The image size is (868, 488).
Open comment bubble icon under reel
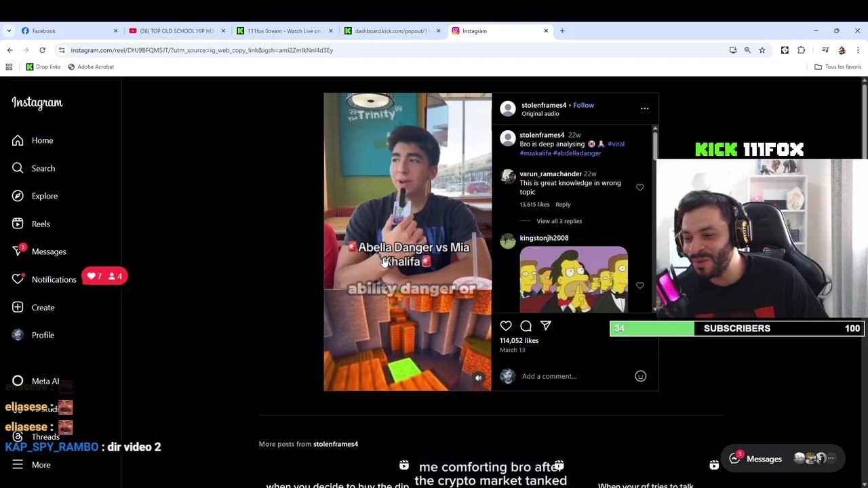click(526, 326)
